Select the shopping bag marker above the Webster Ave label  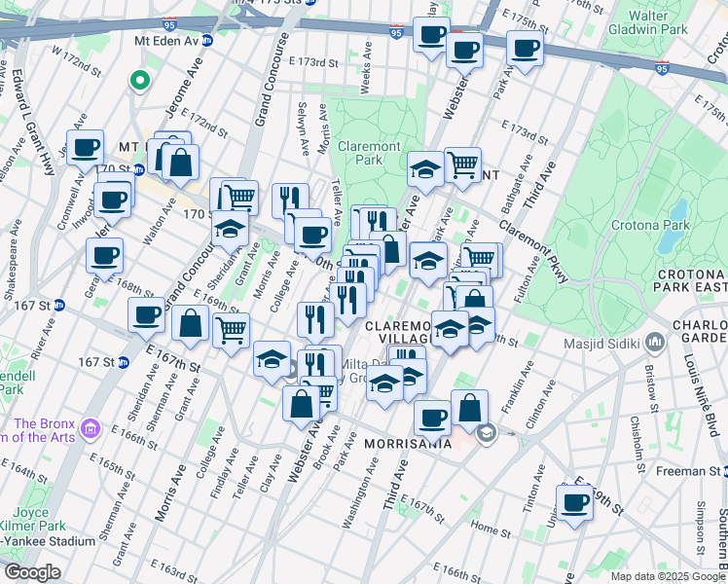[302, 405]
